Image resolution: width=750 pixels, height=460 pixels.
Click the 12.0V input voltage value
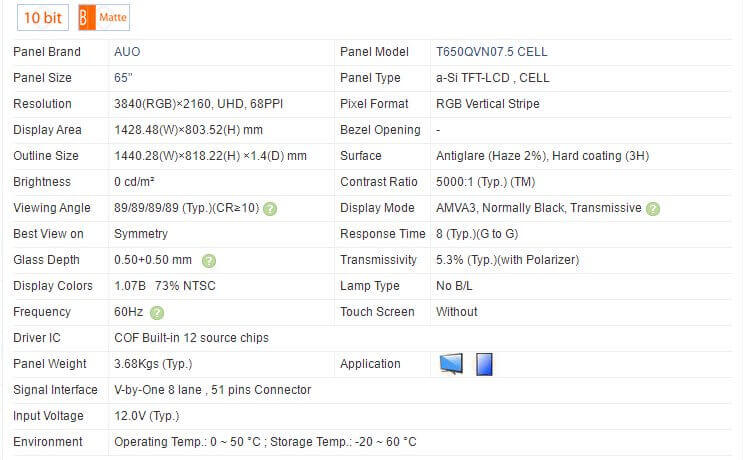click(146, 416)
